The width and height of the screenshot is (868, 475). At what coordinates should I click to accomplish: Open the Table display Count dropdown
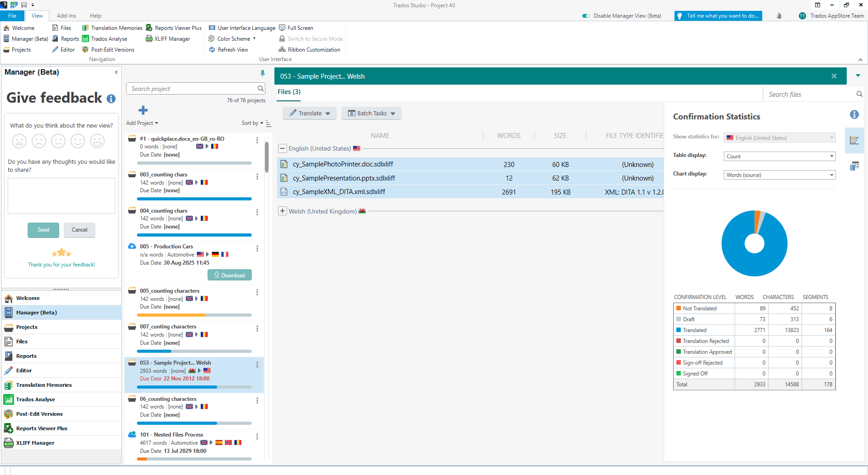click(779, 157)
